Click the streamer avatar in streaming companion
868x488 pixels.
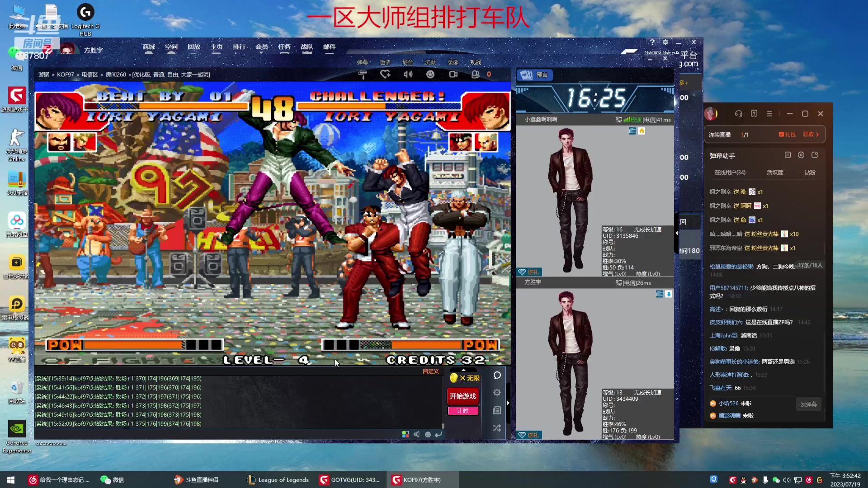point(711,114)
